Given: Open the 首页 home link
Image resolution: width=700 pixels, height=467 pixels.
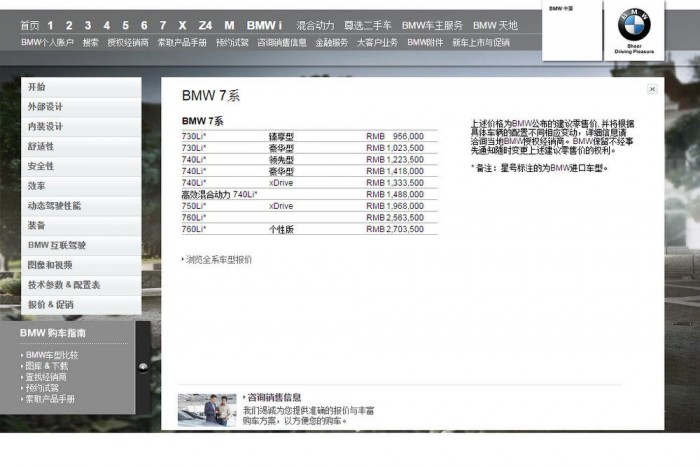Looking at the screenshot, I should pos(30,25).
